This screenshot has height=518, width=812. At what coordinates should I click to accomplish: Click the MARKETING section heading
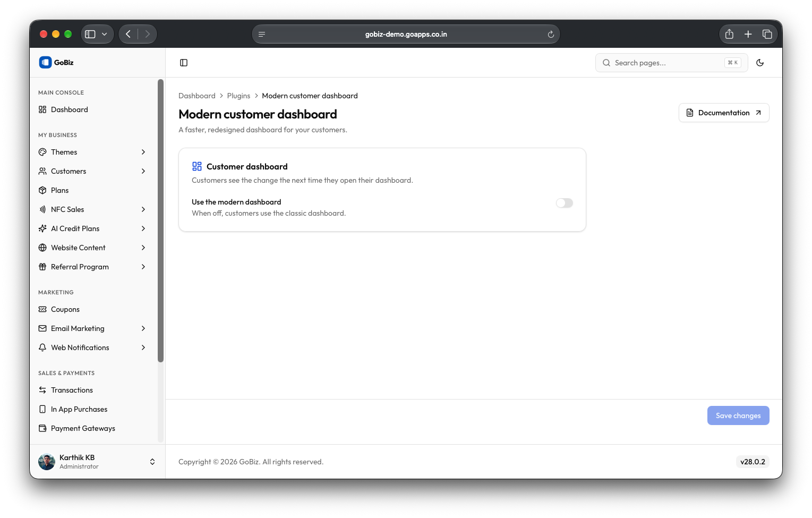tap(56, 292)
